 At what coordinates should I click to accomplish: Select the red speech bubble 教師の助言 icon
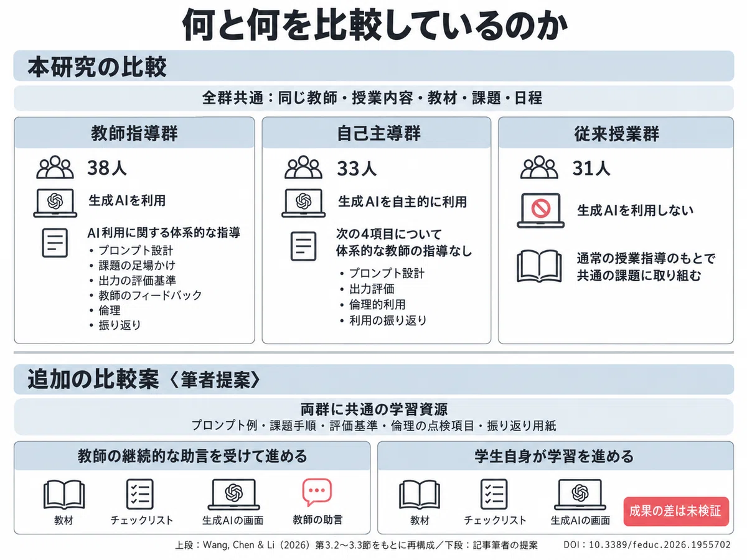click(317, 493)
